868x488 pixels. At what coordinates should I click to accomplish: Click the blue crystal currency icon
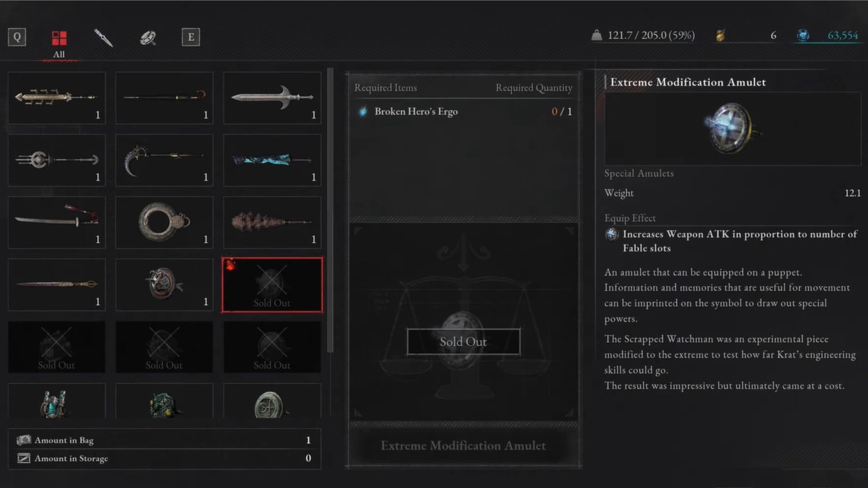pos(803,34)
